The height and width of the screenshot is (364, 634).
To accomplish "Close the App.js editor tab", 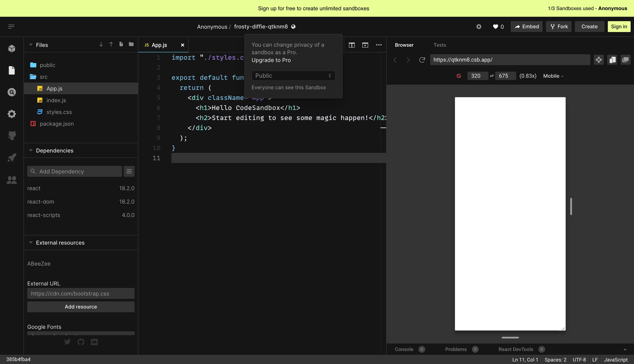I will (182, 45).
